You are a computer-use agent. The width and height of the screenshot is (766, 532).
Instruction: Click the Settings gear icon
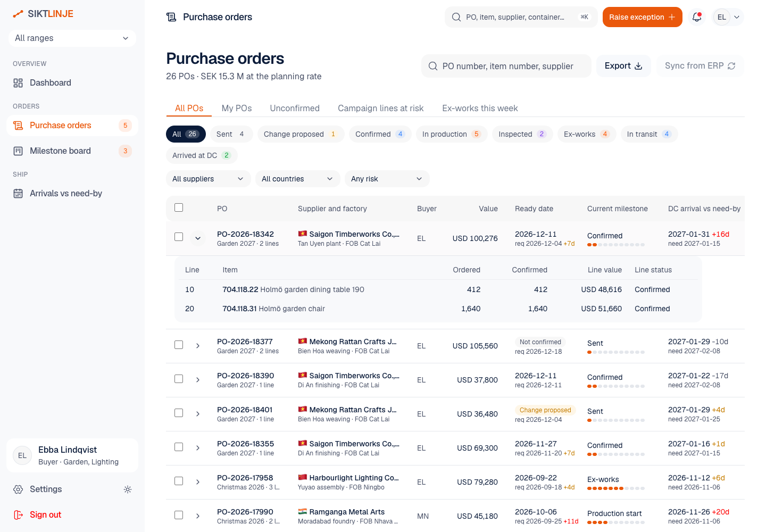click(x=18, y=489)
